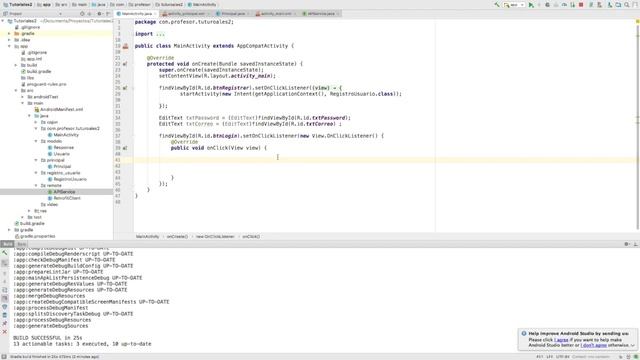This screenshot has height=360, width=640.
Task: Click the Debug app bug icon
Action: click(547, 5)
